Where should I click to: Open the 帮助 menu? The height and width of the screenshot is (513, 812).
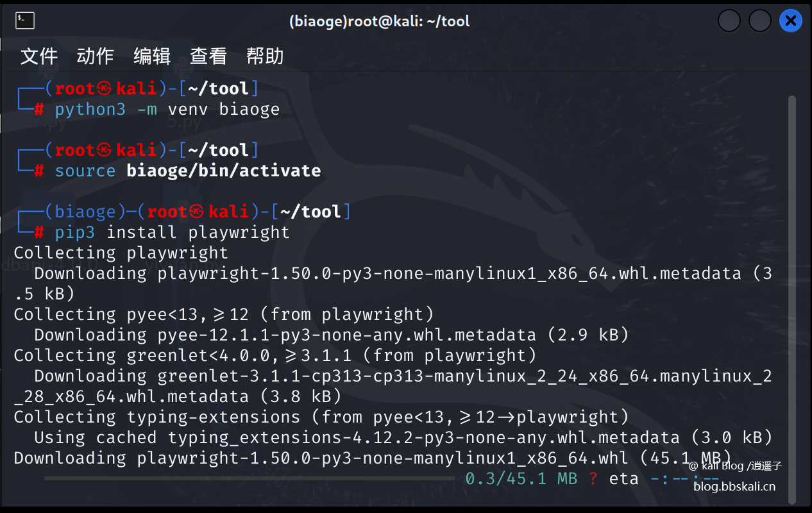tap(265, 56)
